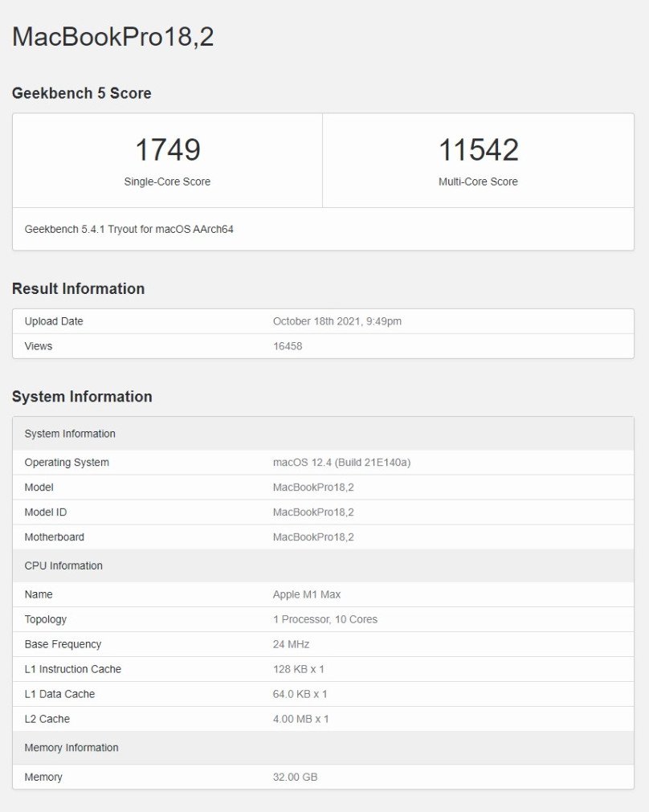Viewport: 649px width, 812px height.
Task: Click the Views count 16458
Action: point(287,346)
